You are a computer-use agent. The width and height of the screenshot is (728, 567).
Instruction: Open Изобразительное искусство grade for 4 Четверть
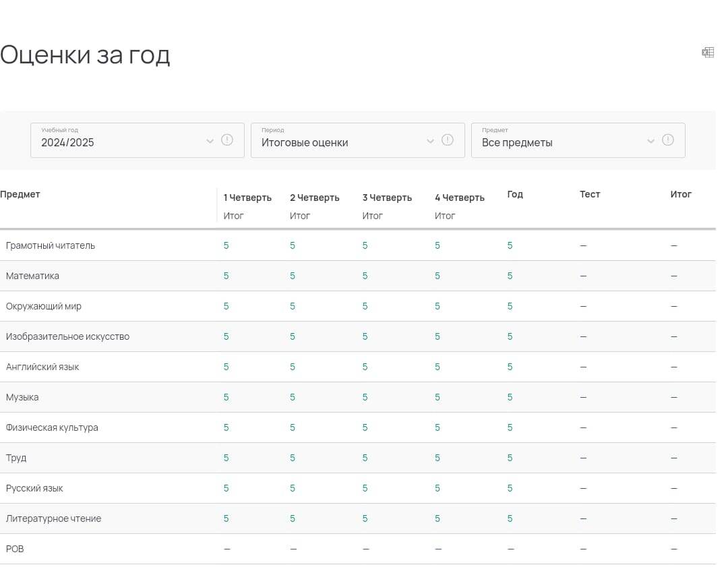pos(437,336)
